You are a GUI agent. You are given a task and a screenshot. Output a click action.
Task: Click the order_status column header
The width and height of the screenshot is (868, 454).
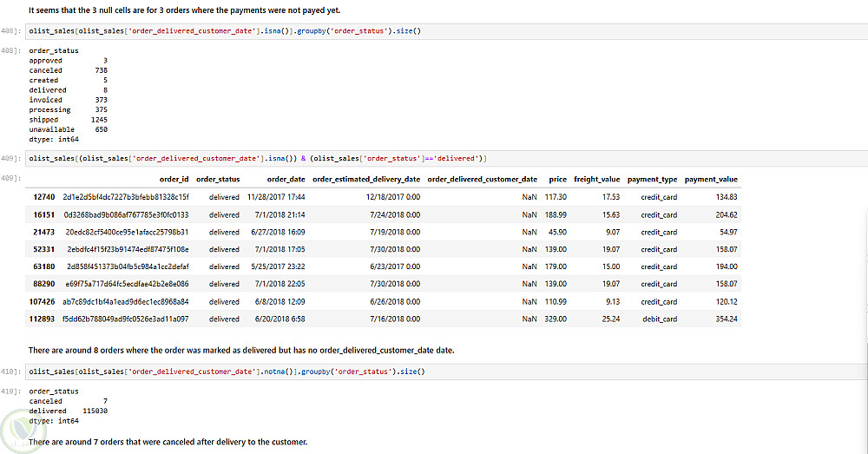(218, 180)
